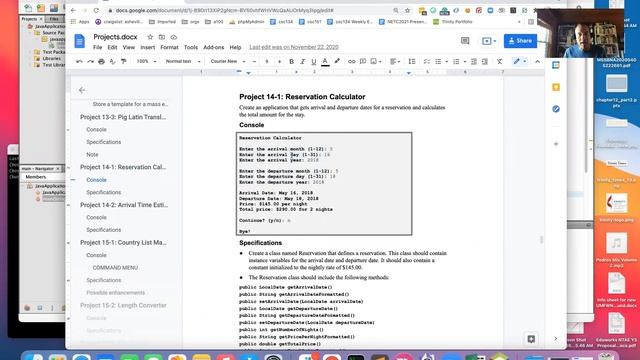Insert a link using toolbar link icon
640x360 pixels.
351,61
